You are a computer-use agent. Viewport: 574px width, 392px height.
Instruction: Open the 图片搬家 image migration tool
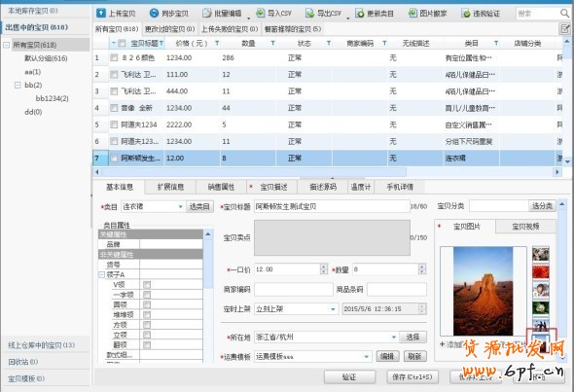pos(427,14)
